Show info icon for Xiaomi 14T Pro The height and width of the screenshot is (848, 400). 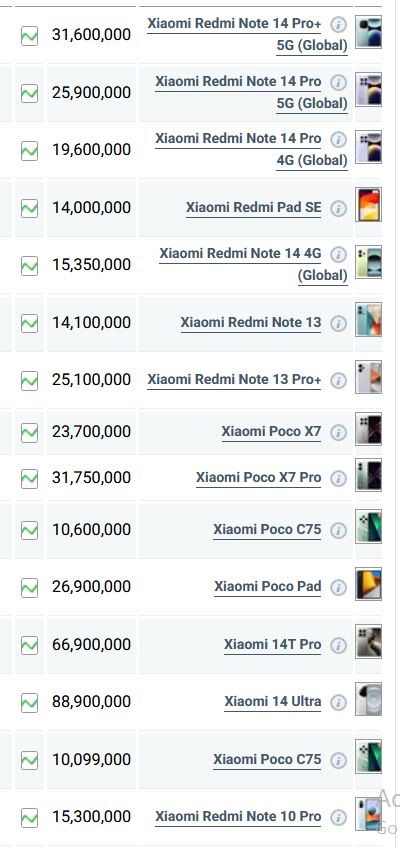(x=338, y=645)
